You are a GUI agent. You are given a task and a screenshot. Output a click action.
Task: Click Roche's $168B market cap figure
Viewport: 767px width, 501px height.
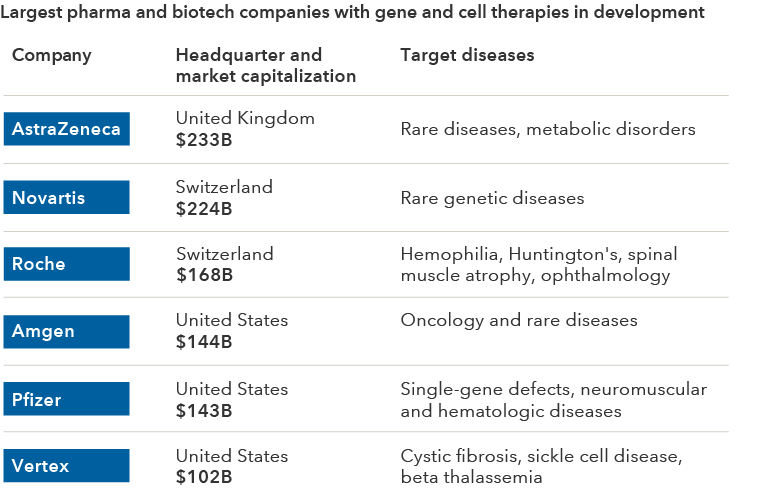click(x=204, y=275)
